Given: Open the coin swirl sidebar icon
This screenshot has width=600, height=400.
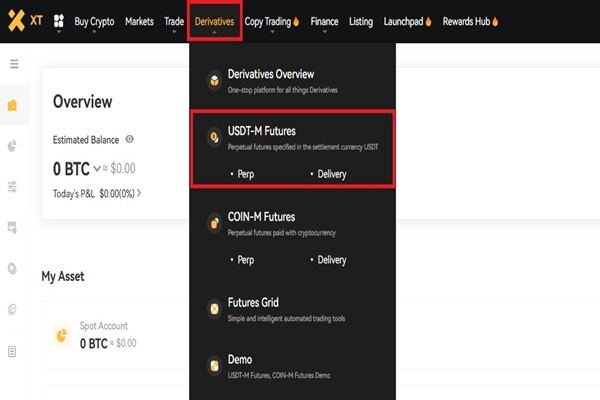Looking at the screenshot, I should tap(12, 309).
